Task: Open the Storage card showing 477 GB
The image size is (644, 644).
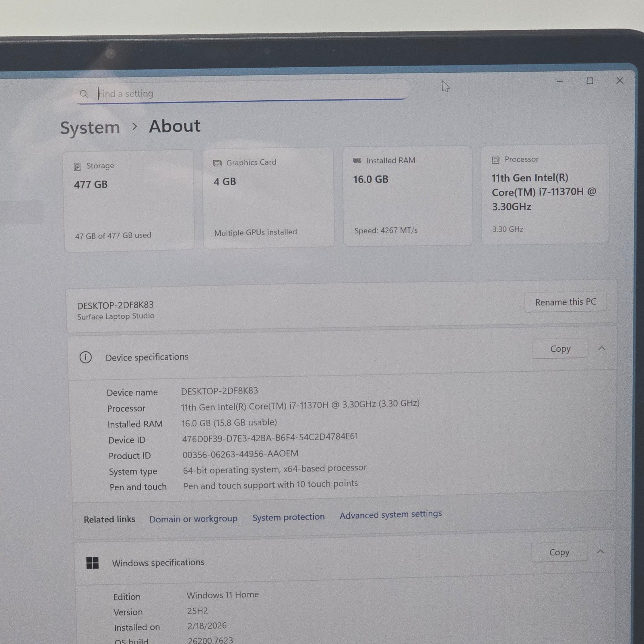Action: (x=129, y=200)
